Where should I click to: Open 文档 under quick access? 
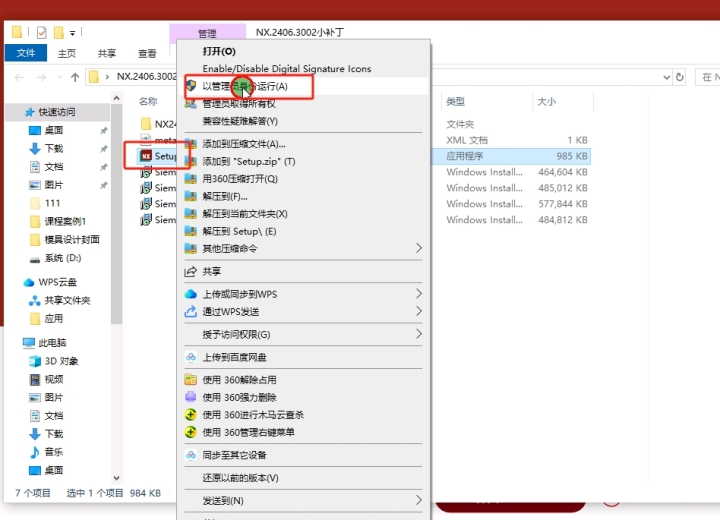[54, 167]
